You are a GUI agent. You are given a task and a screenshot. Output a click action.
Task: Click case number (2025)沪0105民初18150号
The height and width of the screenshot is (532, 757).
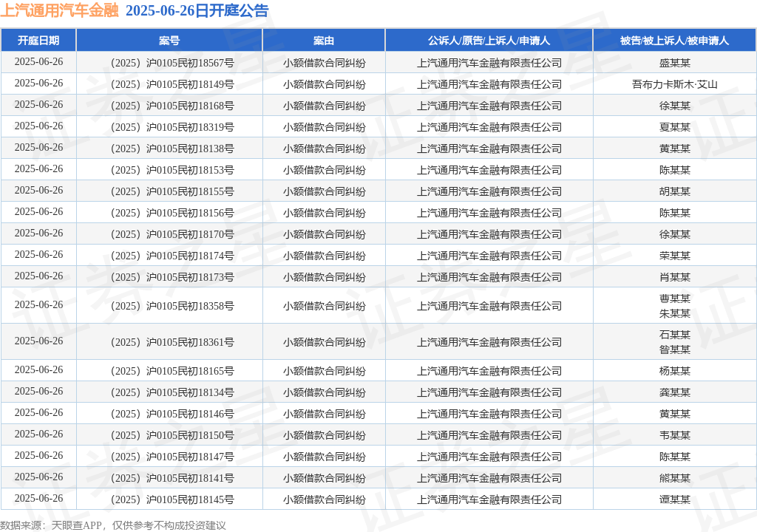pyautogui.click(x=172, y=435)
